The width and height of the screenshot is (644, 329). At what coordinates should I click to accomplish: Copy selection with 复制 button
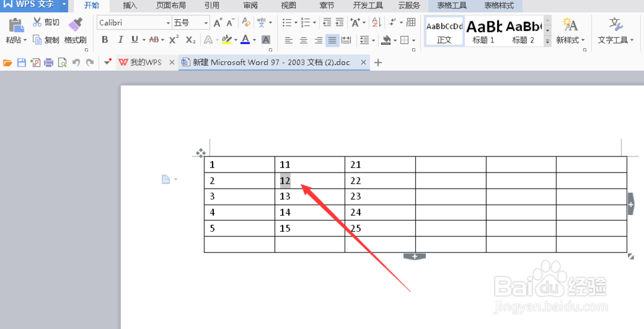tap(46, 40)
